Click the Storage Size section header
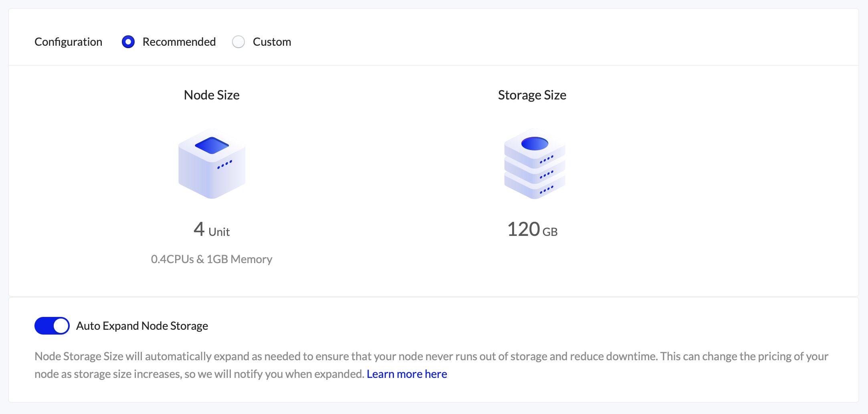The width and height of the screenshot is (868, 414). [x=532, y=95]
